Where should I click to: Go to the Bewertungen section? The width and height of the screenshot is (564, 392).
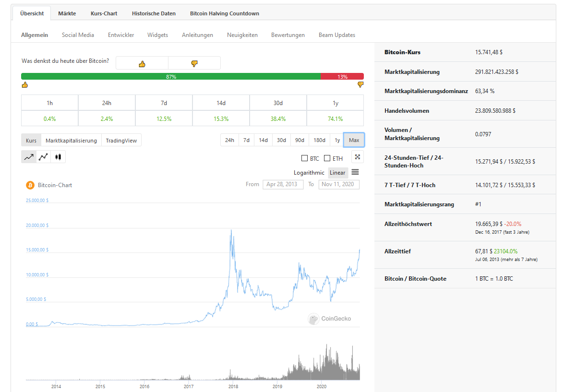[288, 35]
